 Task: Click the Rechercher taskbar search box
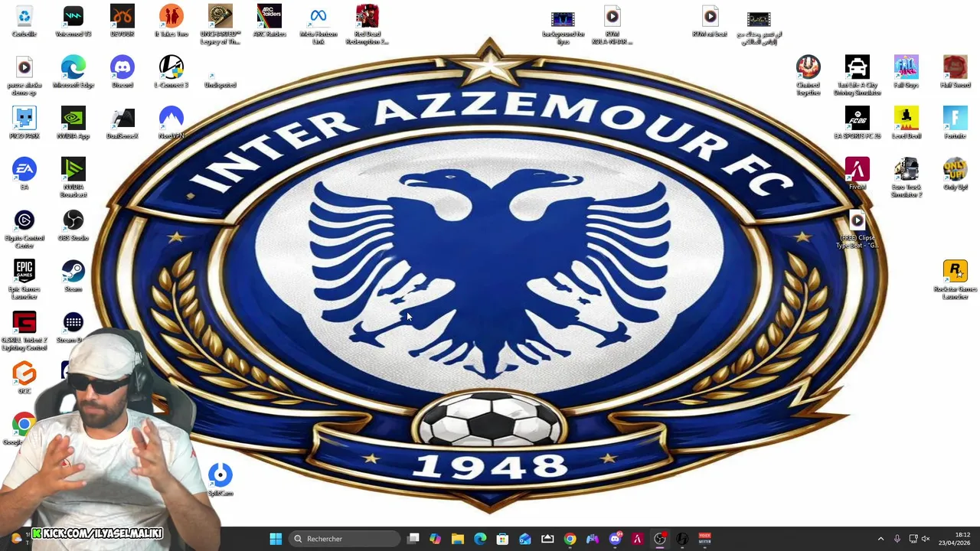345,539
